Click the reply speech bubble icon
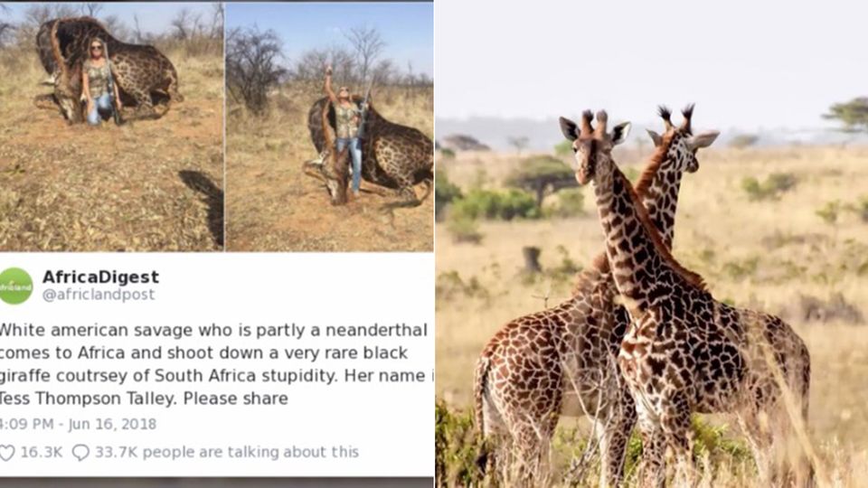This screenshot has width=868, height=488. [x=81, y=452]
